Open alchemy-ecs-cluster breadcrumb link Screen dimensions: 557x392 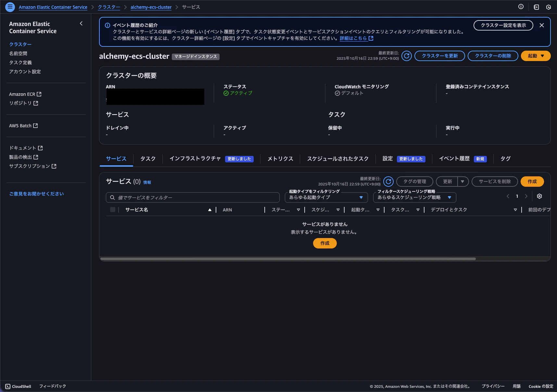[151, 7]
